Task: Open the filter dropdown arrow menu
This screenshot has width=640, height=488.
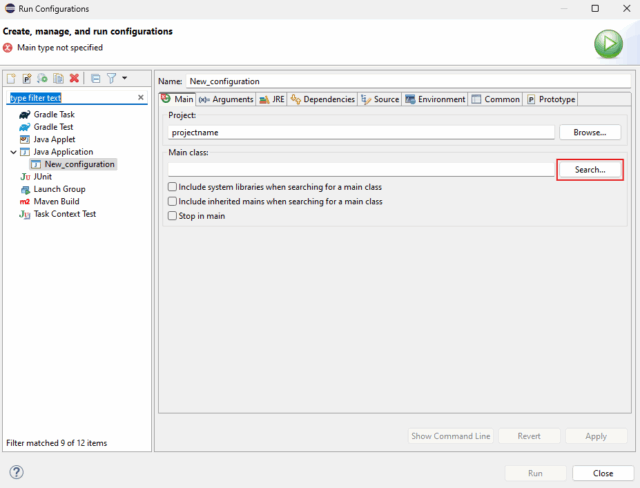Action: [124, 78]
